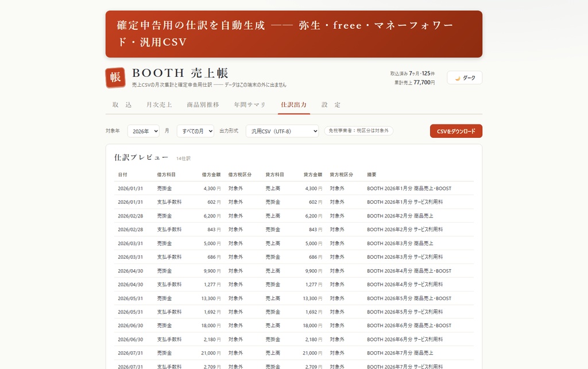This screenshot has width=588, height=369.
Task: Click BOOTH 2026年5月分 商品売上・BOOST description
Action: (x=409, y=298)
